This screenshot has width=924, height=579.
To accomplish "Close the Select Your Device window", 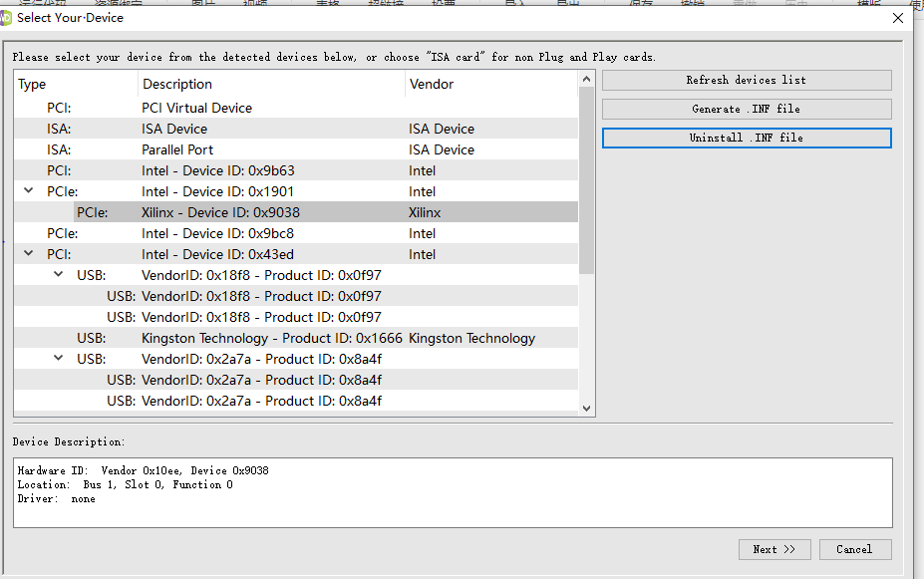I will coord(898,18).
